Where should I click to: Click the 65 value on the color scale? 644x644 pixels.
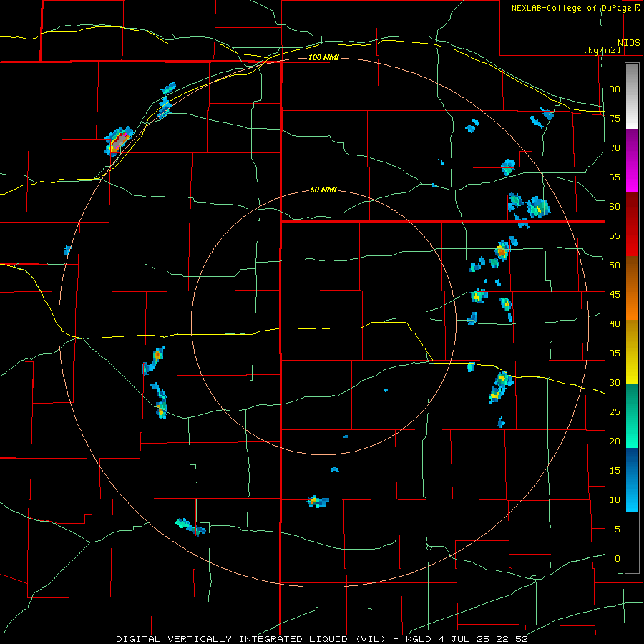pos(615,177)
